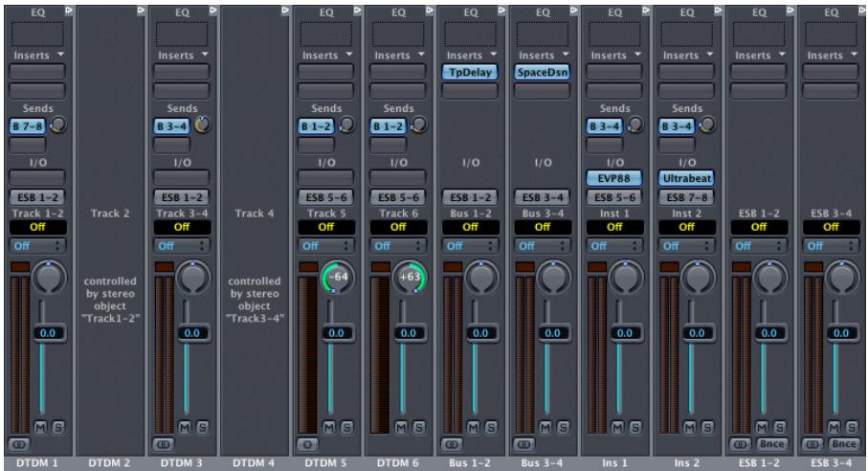The height and width of the screenshot is (471, 868).
Task: Click the pan knob on Ins 2 strip
Action: click(698, 277)
